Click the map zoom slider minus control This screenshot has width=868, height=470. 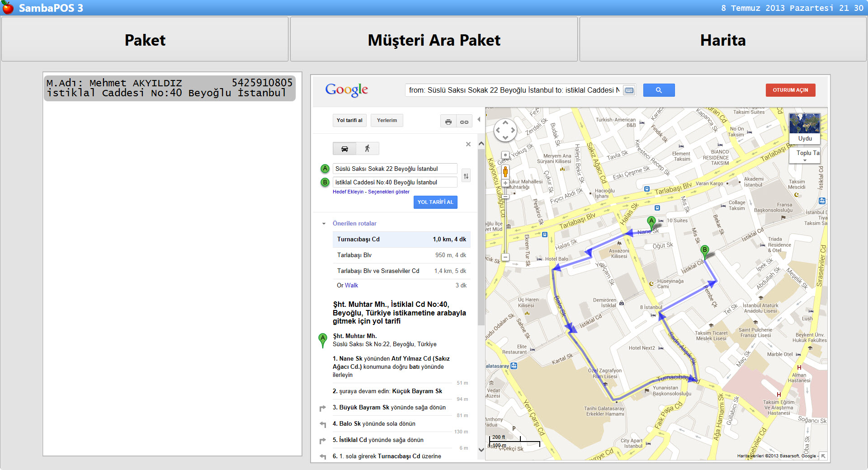(505, 257)
